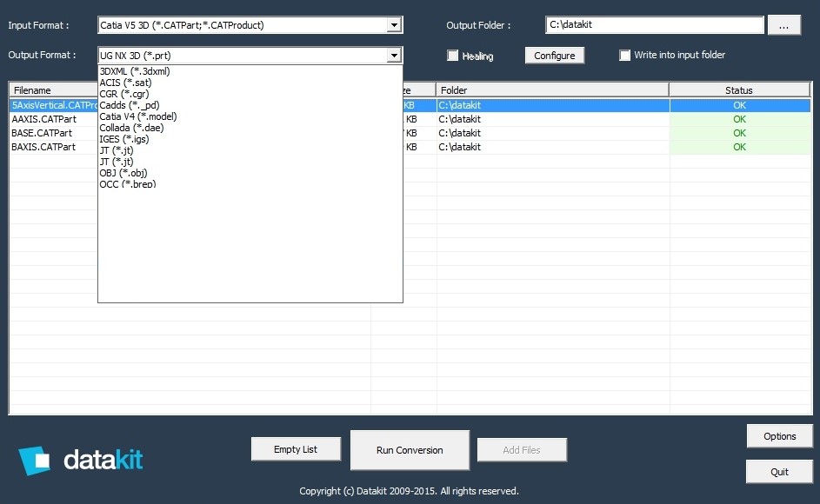
Task: Click the folder cell of AAXIS.CATPart row
Action: [553, 119]
